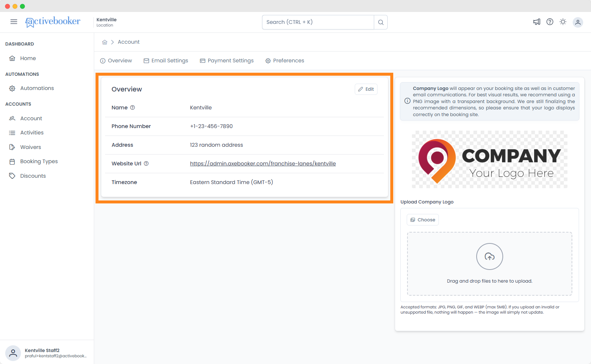Open the help question mark icon

[550, 22]
